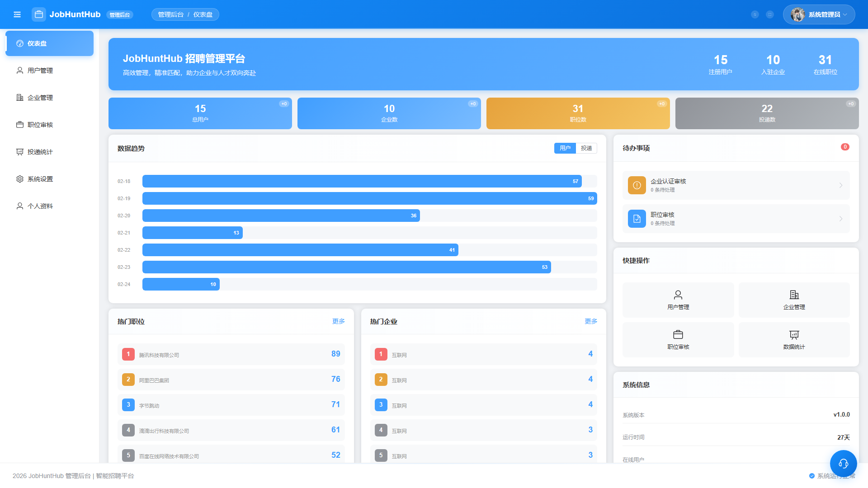Click the first small header icon button
Viewport: 868px width, 488px height.
coord(755,14)
